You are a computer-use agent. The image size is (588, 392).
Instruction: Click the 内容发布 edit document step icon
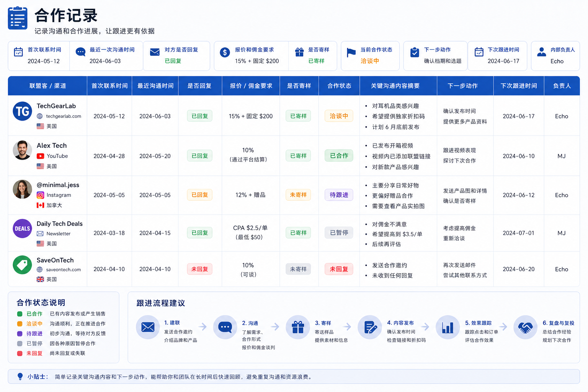pyautogui.click(x=370, y=327)
